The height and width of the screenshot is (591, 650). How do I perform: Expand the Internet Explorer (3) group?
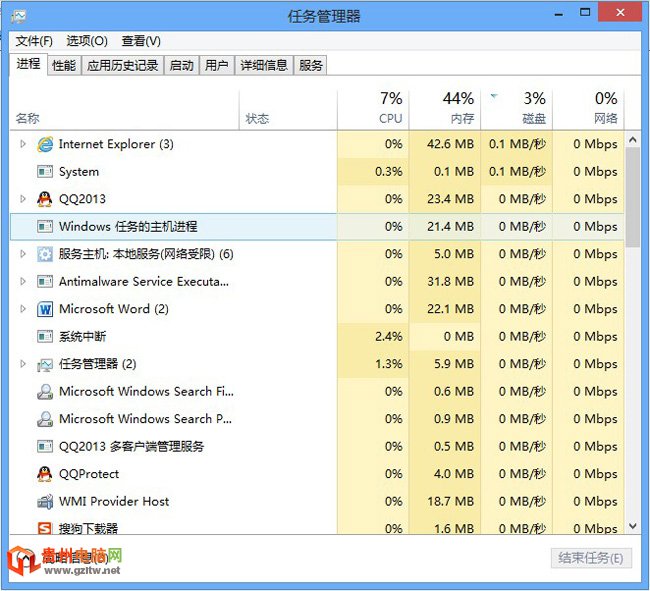[23, 144]
